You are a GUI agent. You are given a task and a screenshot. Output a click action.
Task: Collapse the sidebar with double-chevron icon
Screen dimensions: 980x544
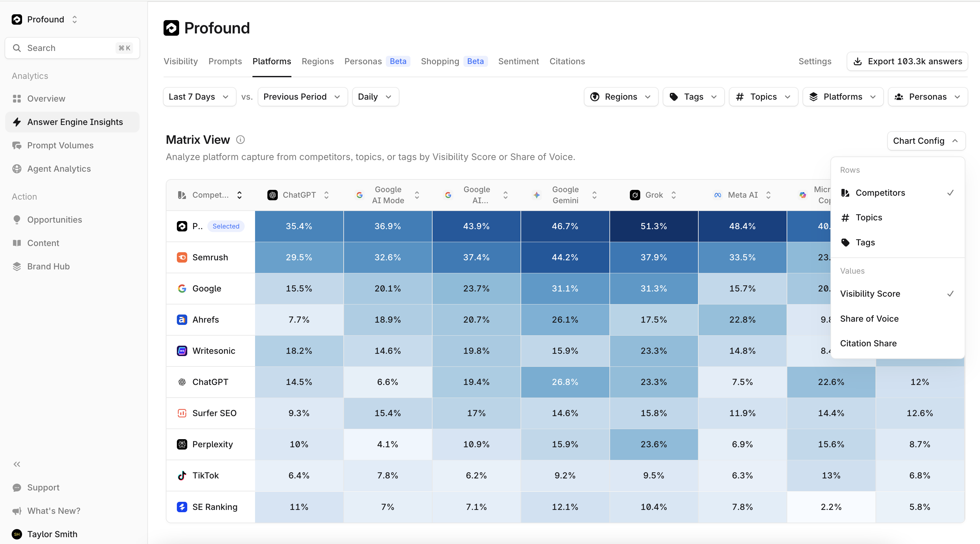click(x=17, y=464)
